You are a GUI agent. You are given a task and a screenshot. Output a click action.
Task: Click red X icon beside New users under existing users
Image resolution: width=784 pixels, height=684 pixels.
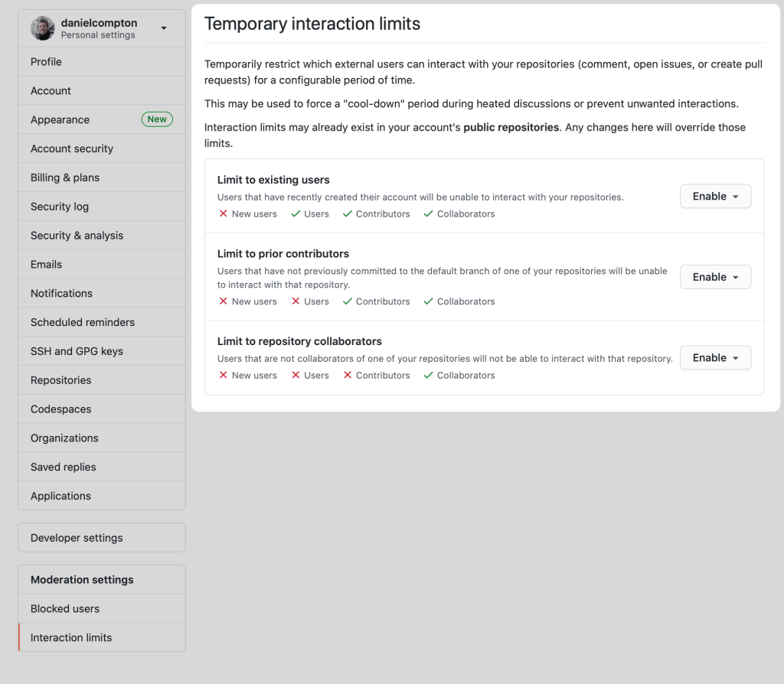[x=224, y=214]
